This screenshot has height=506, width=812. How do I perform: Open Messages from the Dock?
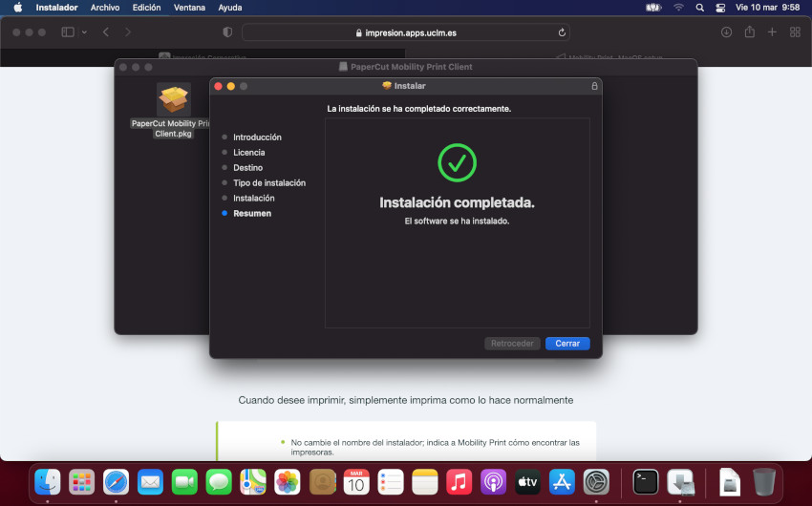pyautogui.click(x=219, y=482)
